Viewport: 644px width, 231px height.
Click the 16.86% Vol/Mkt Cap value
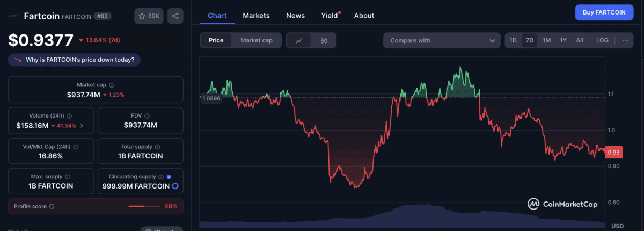[x=50, y=156]
